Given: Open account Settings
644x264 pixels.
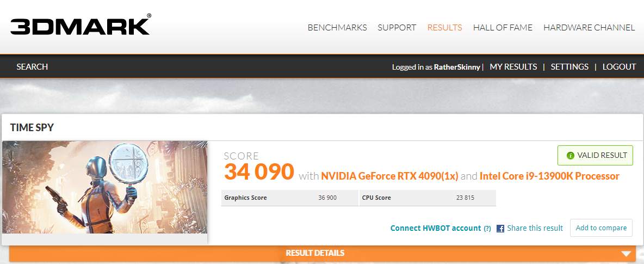Looking at the screenshot, I should click(569, 66).
